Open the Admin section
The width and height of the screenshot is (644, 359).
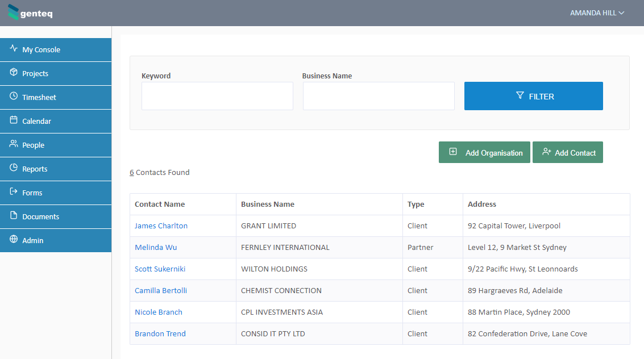pyautogui.click(x=56, y=240)
